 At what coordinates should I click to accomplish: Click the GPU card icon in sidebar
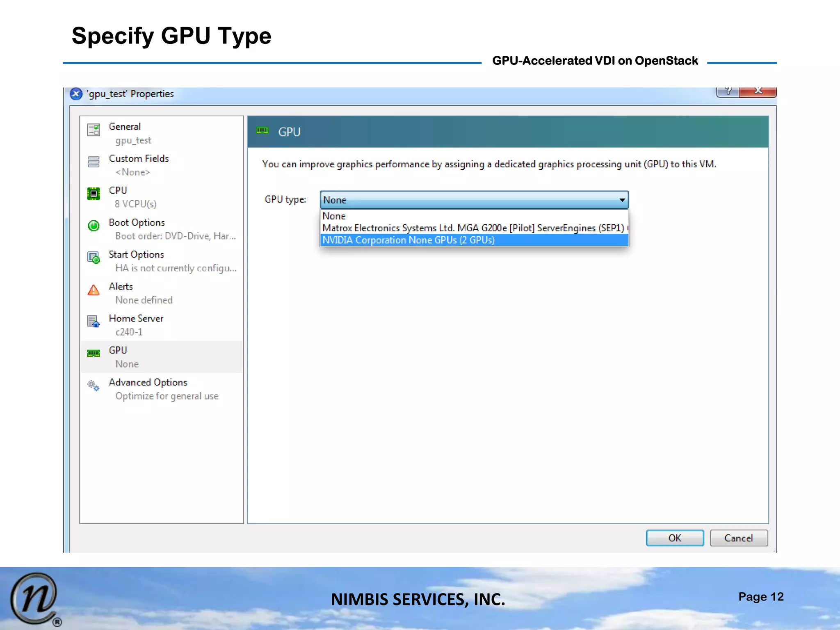click(x=94, y=353)
